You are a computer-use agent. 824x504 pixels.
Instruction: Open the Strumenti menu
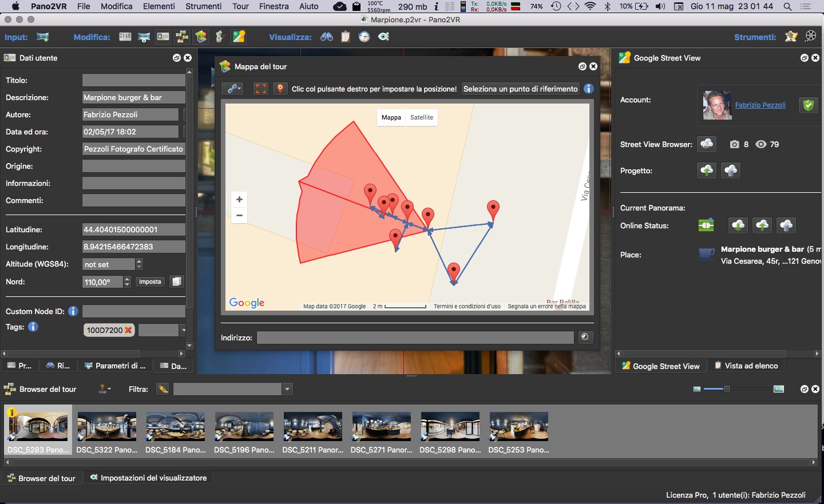pos(203,6)
